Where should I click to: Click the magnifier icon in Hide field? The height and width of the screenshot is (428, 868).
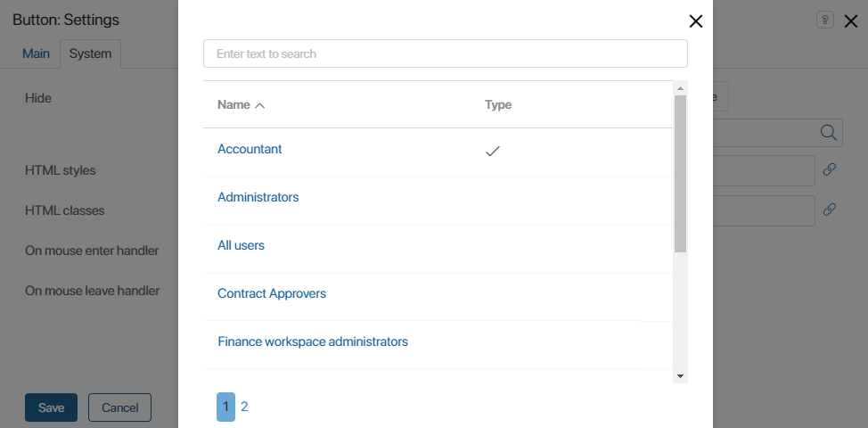828,133
